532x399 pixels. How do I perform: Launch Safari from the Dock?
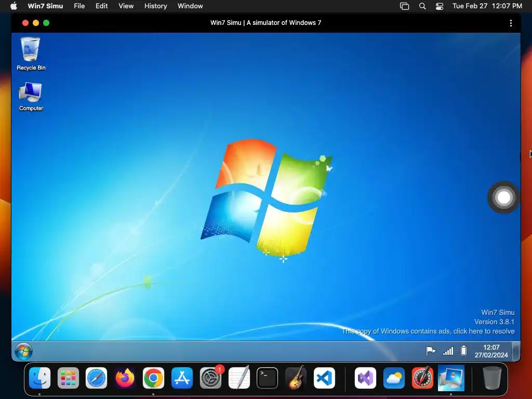tap(96, 378)
